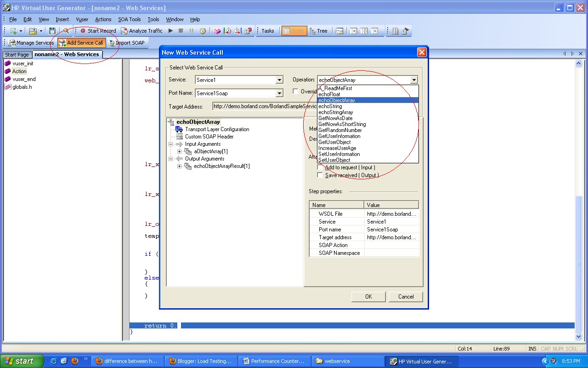The height and width of the screenshot is (368, 588).
Task: Select Custom SOAP Header tree item
Action: point(209,137)
